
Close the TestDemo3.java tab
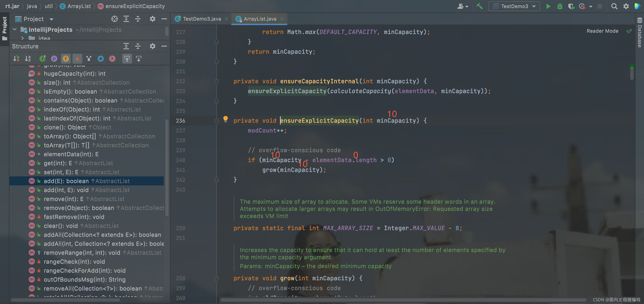pyautogui.click(x=226, y=19)
